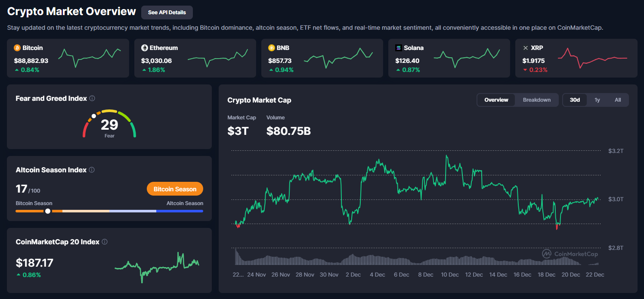Click the Bitcoin green up-arrow indicator

[x=16, y=70]
